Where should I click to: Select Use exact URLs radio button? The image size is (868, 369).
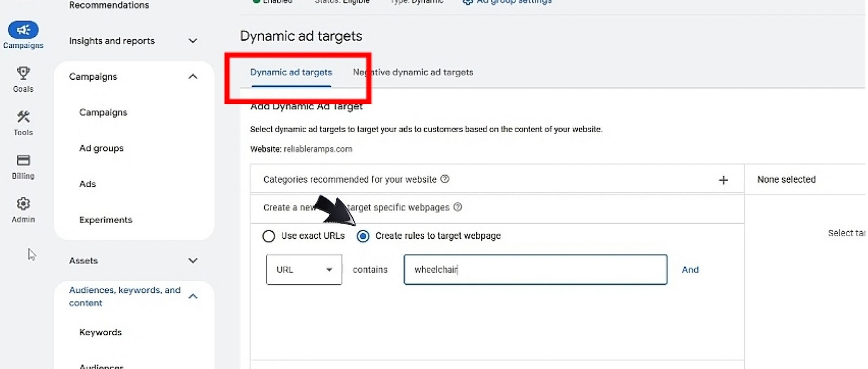click(x=269, y=236)
